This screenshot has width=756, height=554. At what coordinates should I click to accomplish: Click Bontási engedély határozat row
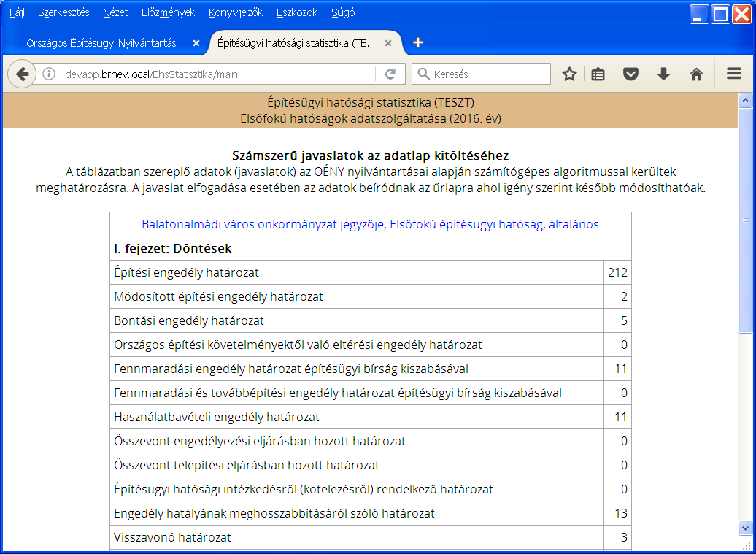(370, 320)
